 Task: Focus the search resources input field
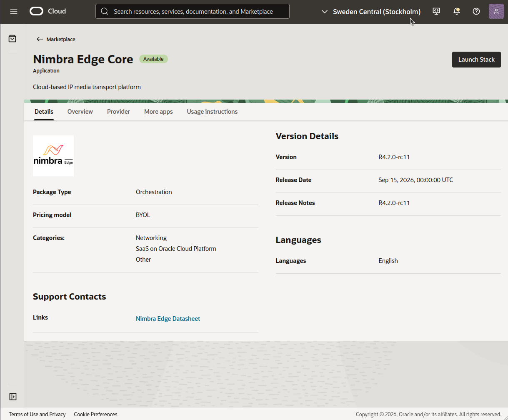tap(193, 11)
